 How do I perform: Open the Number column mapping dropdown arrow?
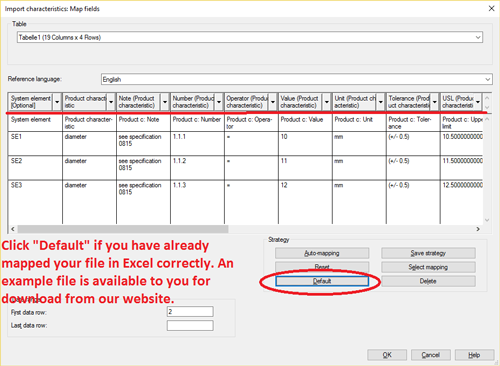tap(219, 102)
